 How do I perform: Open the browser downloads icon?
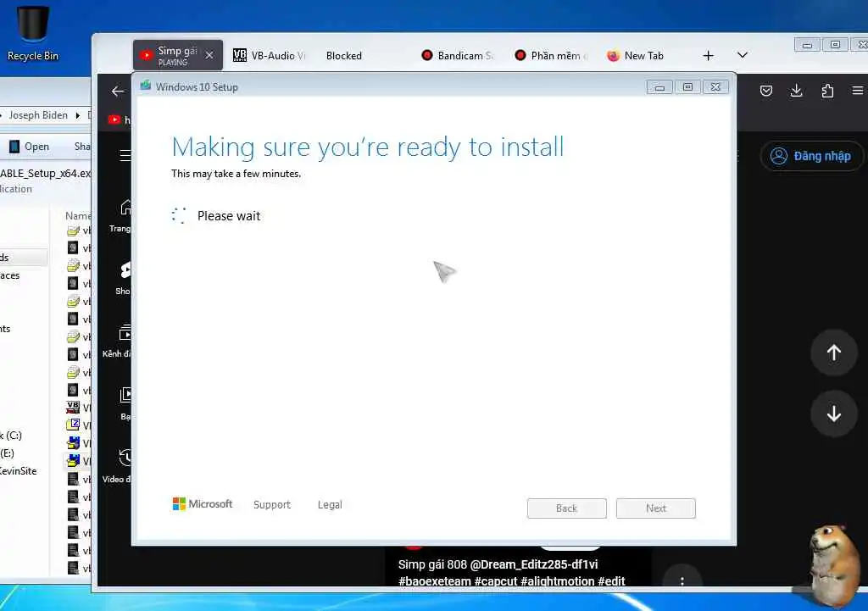(x=796, y=91)
